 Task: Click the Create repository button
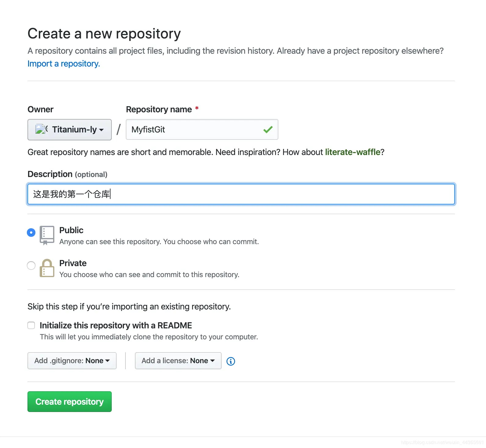[x=70, y=402]
